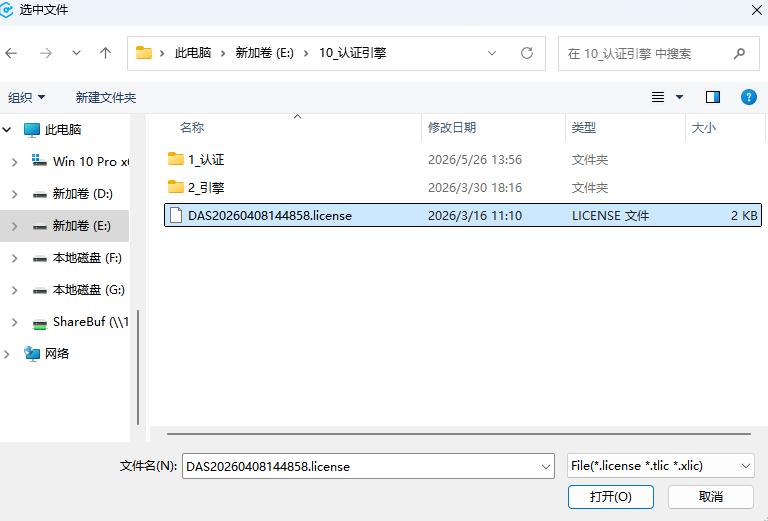The width and height of the screenshot is (768, 521).
Task: Select DAS20260408144858.license file name
Action: point(270,215)
